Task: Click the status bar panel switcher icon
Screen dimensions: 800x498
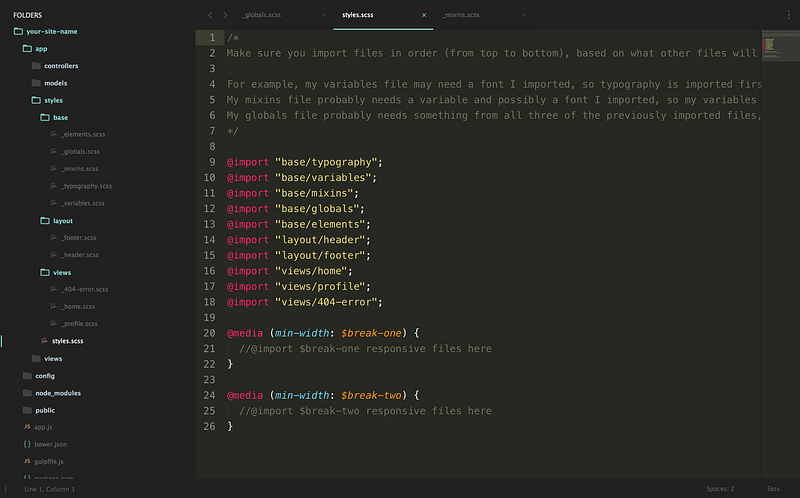Action: click(x=5, y=489)
